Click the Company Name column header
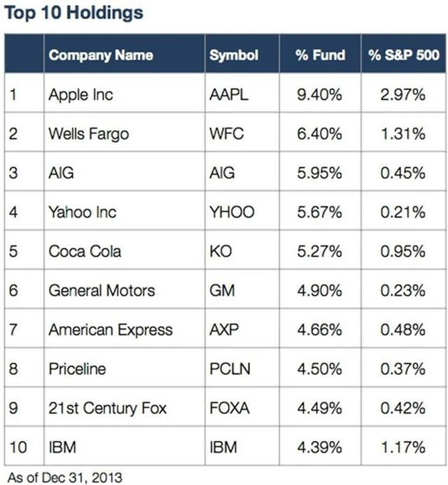448x485 pixels. click(100, 55)
